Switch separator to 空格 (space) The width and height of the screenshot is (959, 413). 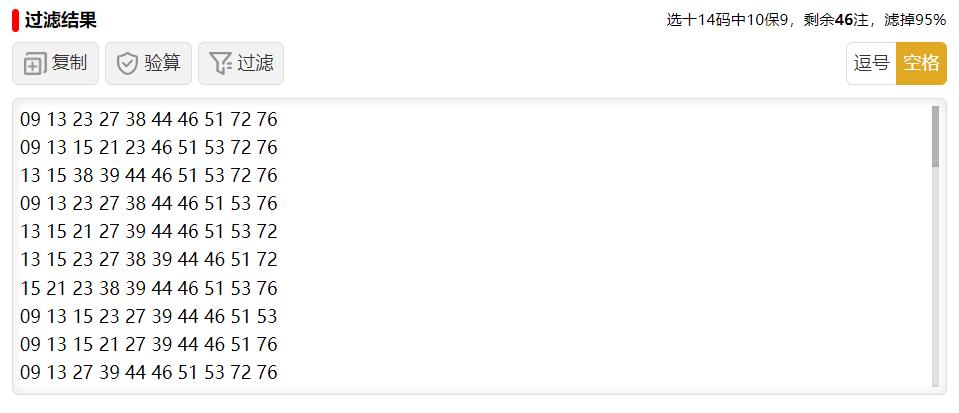[921, 63]
